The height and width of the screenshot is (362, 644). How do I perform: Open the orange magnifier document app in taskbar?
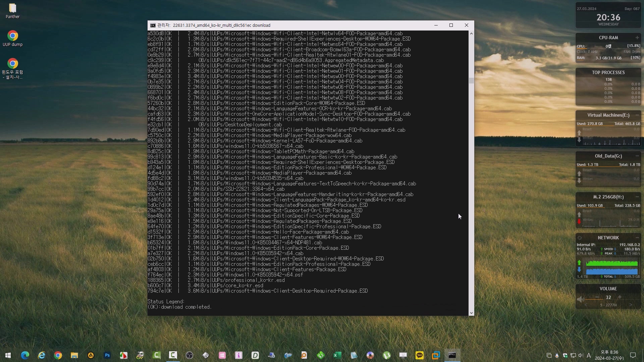[305, 355]
